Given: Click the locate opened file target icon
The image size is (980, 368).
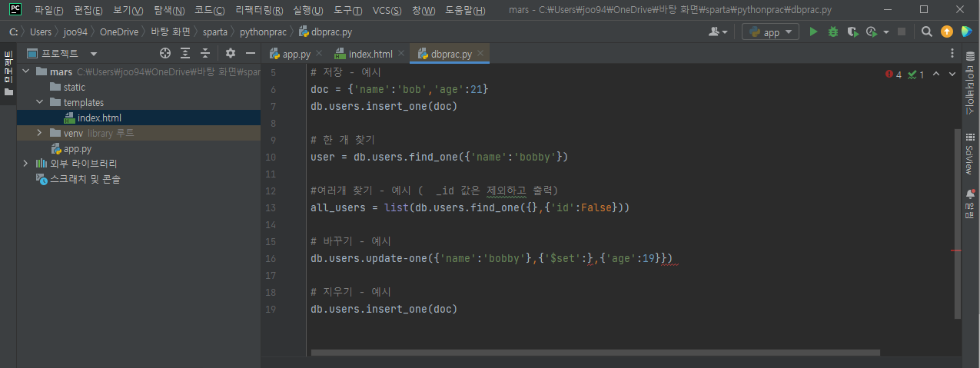Looking at the screenshot, I should point(164,54).
